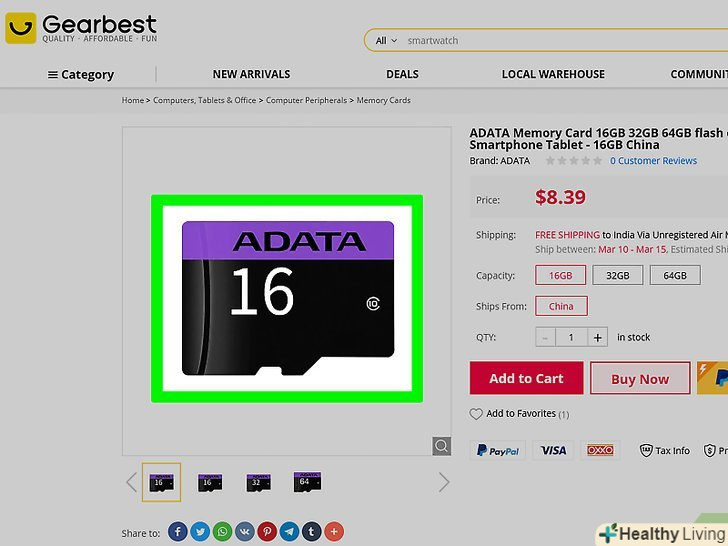The height and width of the screenshot is (546, 728).
Task: Select the 32GB capacity option
Action: tap(618, 275)
